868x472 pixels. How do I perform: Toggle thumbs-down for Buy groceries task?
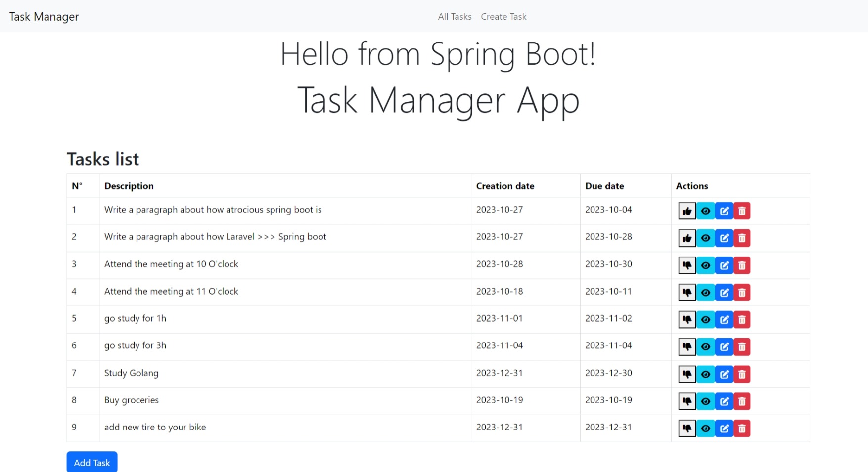pos(687,401)
